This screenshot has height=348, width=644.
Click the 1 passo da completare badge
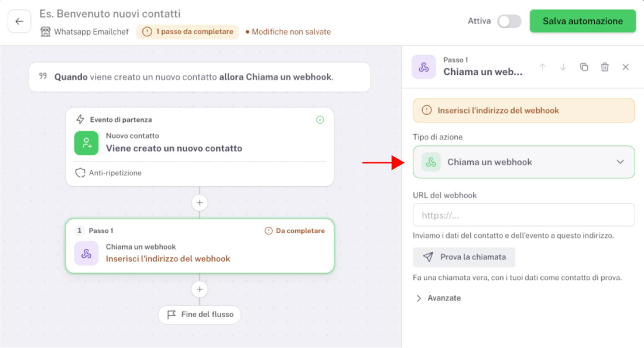(188, 32)
